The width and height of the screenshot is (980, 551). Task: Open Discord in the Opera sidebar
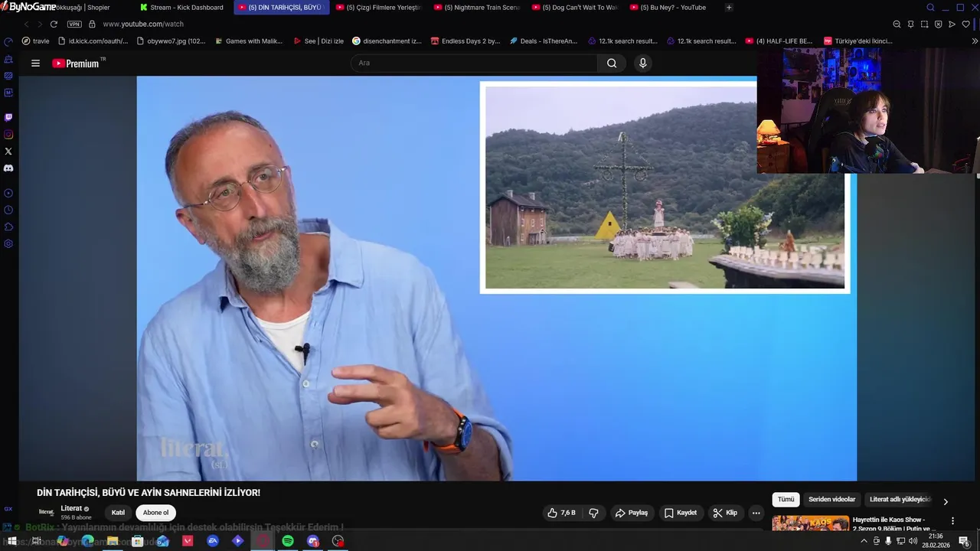click(8, 168)
